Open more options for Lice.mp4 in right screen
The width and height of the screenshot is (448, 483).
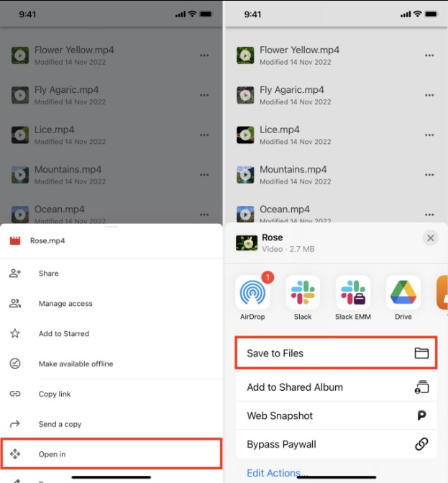click(429, 135)
